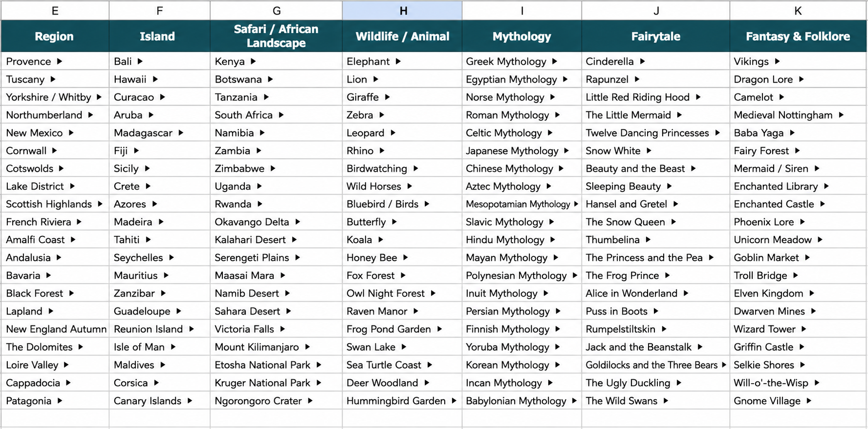Click the arrow icon after Alice in Wonderland
The image size is (868, 429).
pyautogui.click(x=686, y=293)
